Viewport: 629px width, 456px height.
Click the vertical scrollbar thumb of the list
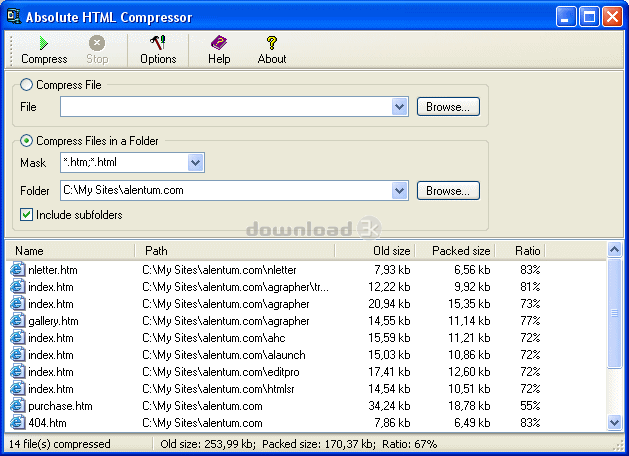point(614,313)
